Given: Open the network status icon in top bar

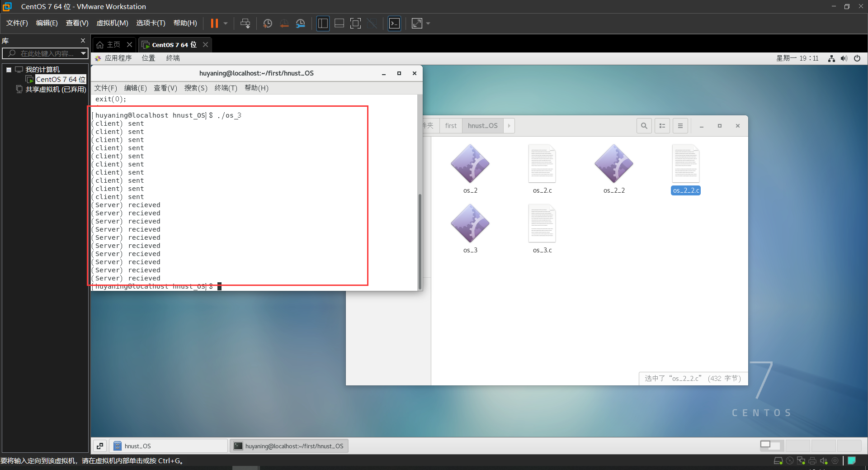Looking at the screenshot, I should 831,58.
